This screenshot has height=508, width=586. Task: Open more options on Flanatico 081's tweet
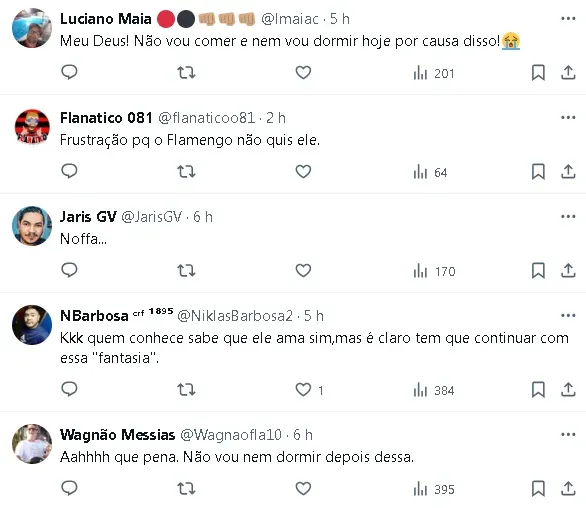pyautogui.click(x=568, y=117)
